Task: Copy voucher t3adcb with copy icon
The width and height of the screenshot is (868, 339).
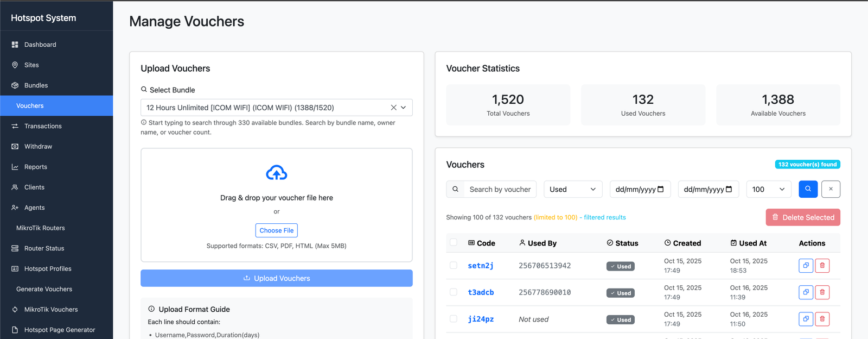Action: [x=806, y=292]
